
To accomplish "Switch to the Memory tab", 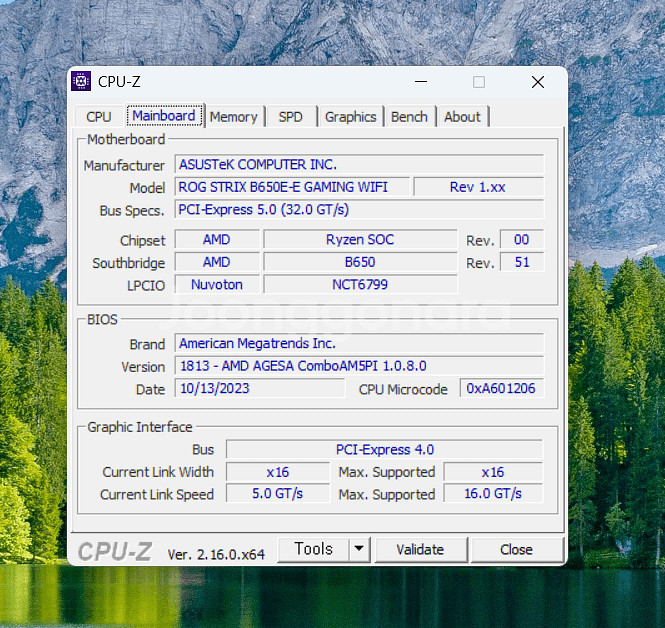I will coord(234,117).
